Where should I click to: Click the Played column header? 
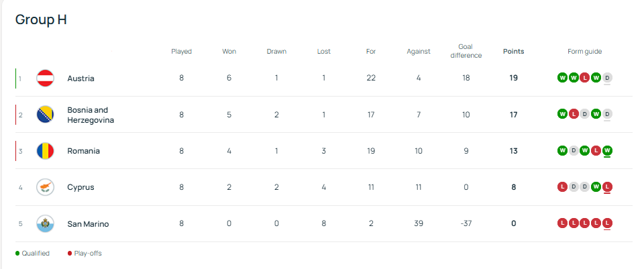[181, 51]
